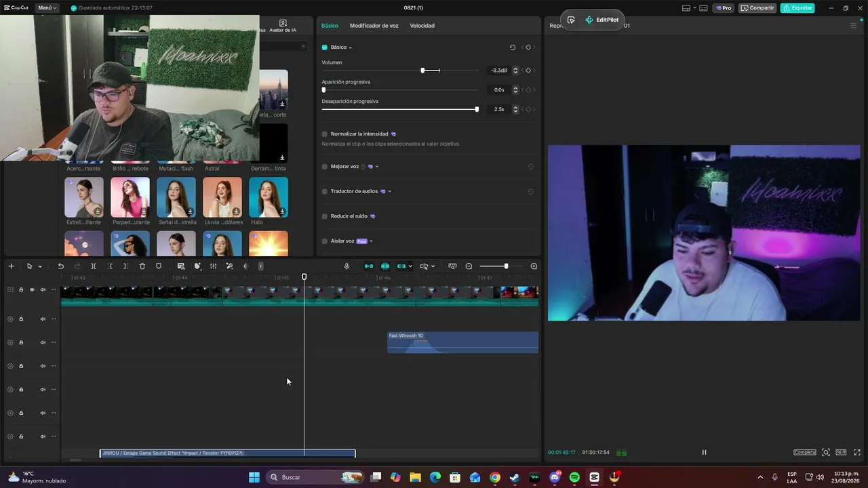The height and width of the screenshot is (488, 868).
Task: Switch to Modificador de voz tab
Action: (374, 26)
